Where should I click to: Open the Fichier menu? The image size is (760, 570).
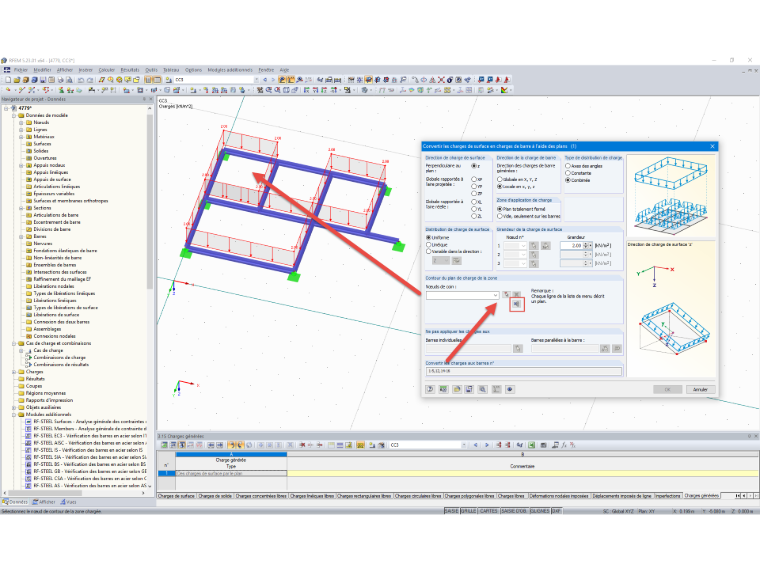click(x=21, y=70)
